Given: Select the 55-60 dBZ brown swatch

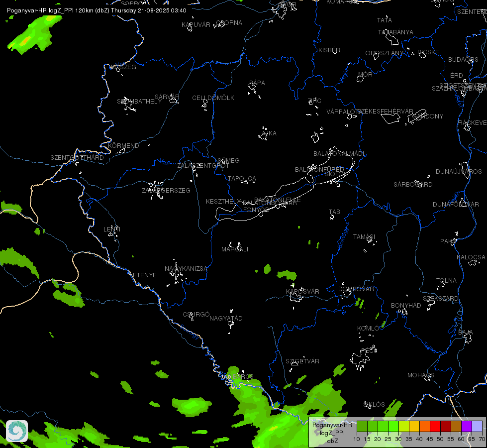Looking at the screenshot, I should click(x=456, y=426).
